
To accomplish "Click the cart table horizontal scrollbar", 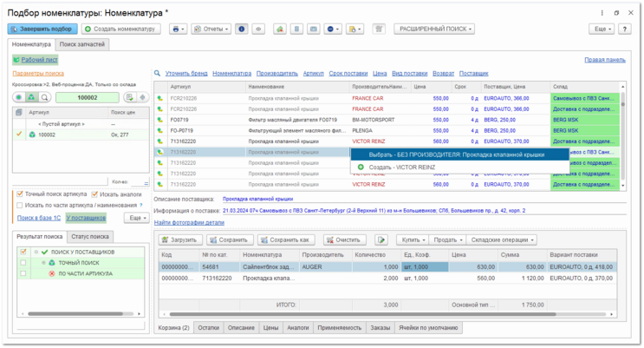I will 362,314.
